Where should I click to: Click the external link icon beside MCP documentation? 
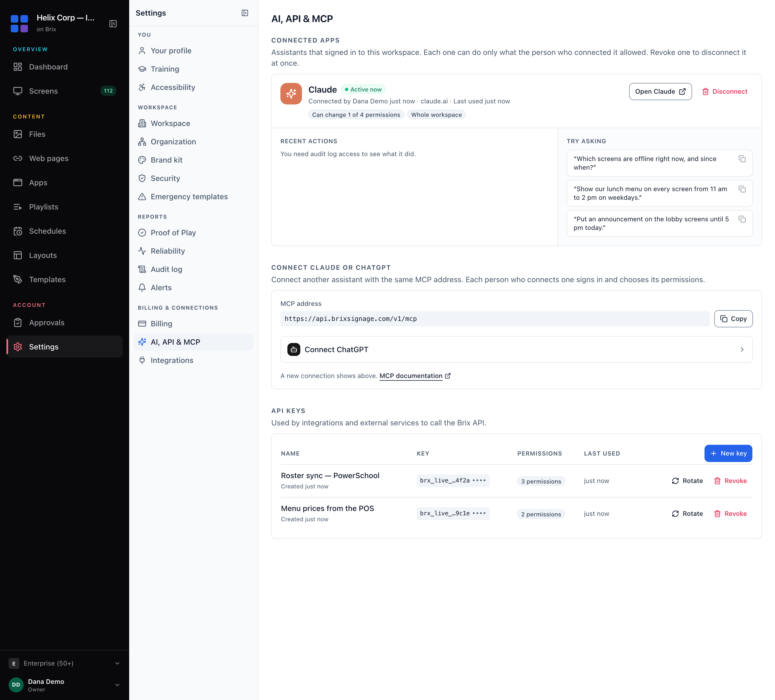click(448, 376)
